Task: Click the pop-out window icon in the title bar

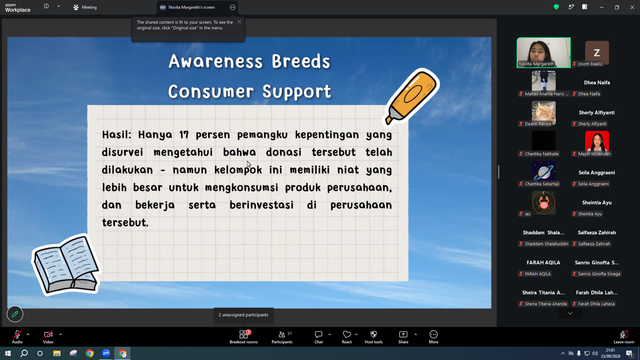Action: point(571,7)
